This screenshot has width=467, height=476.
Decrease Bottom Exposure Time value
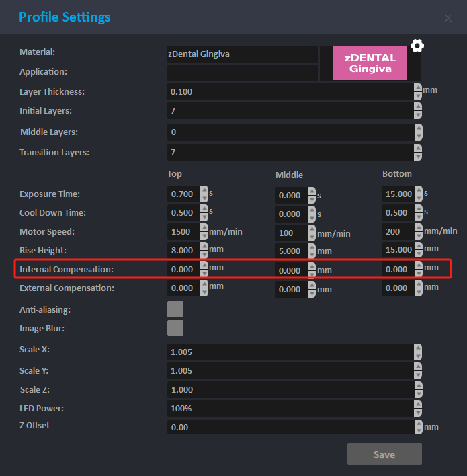[x=419, y=198]
